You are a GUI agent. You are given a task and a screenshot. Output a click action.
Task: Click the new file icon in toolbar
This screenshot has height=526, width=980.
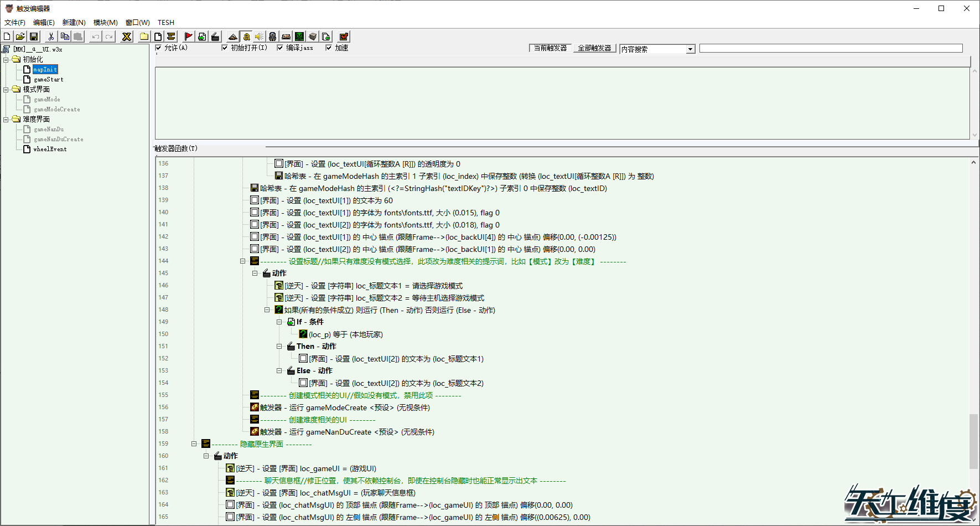click(7, 37)
